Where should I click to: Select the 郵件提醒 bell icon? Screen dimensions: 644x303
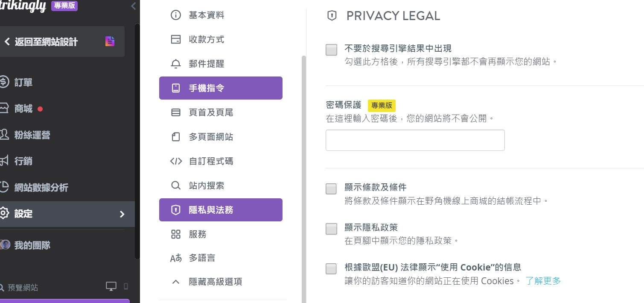[175, 63]
